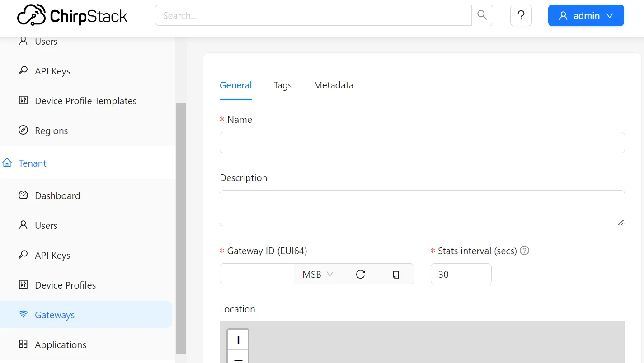Click the Gateways wifi icon in sidebar
644x363 pixels.
coord(23,315)
